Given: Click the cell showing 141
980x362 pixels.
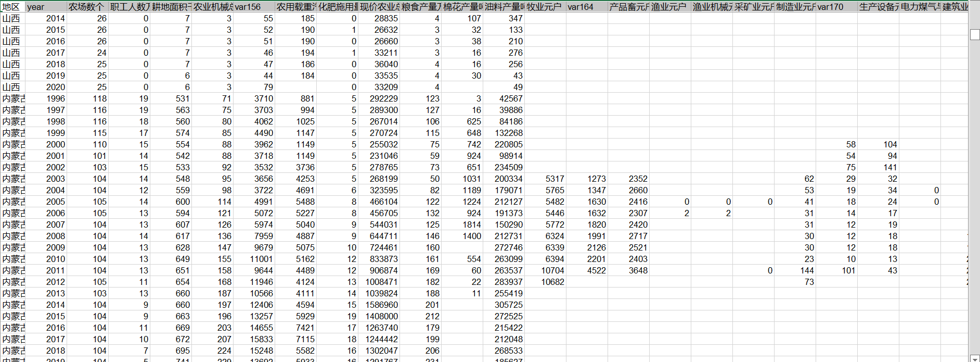Looking at the screenshot, I should (x=878, y=167).
